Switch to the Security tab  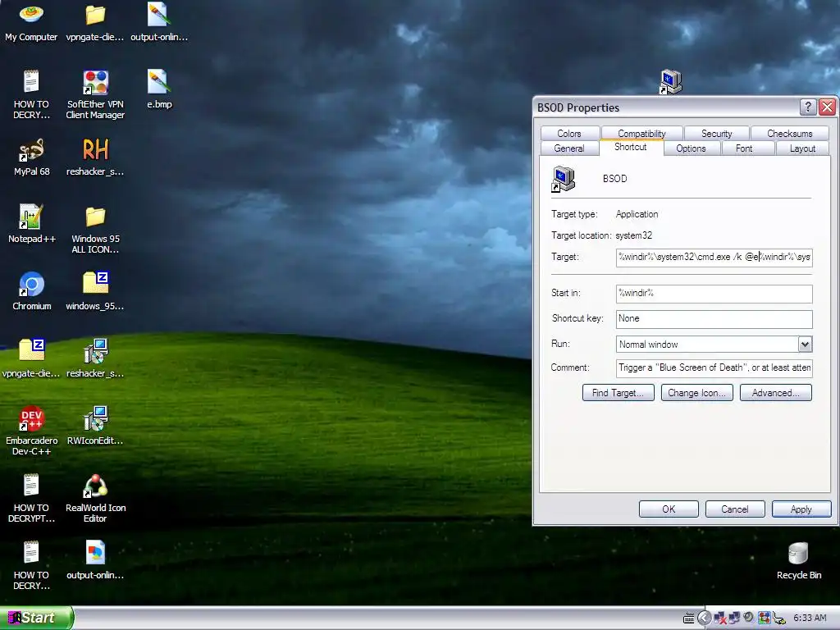716,134
